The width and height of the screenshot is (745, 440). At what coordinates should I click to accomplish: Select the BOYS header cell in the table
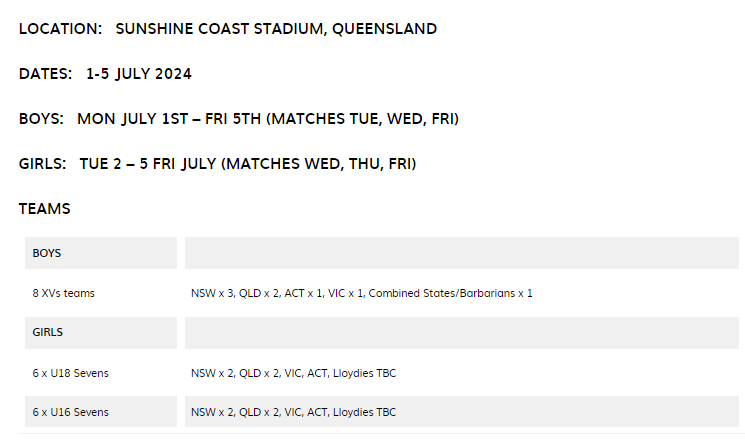tap(100, 253)
